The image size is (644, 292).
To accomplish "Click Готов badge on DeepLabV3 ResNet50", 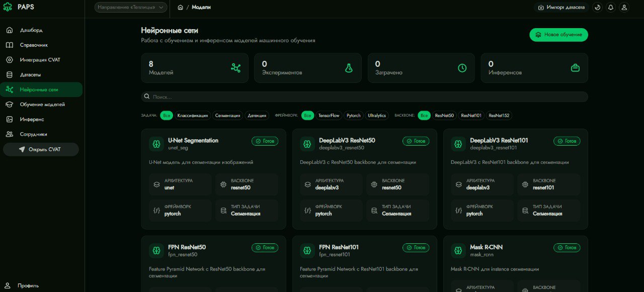I will [416, 141].
